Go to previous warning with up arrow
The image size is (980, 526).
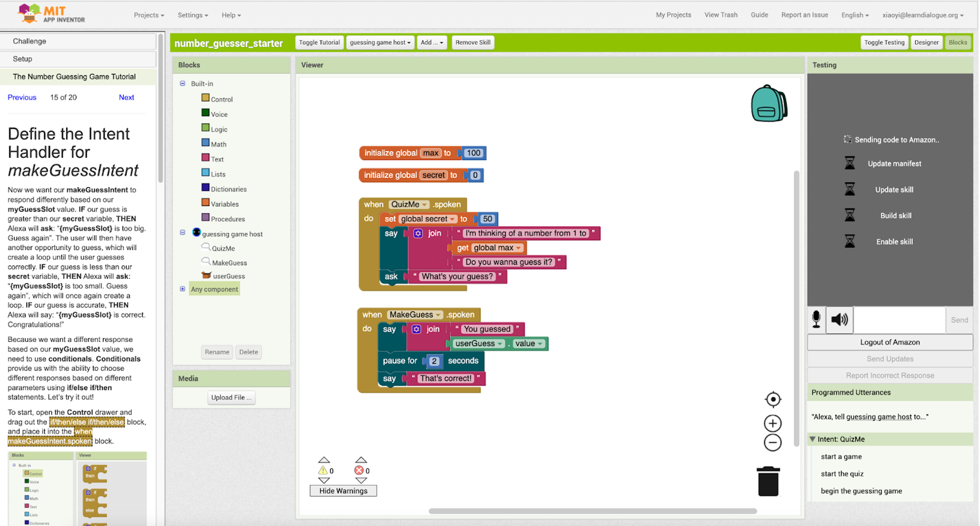[324, 460]
